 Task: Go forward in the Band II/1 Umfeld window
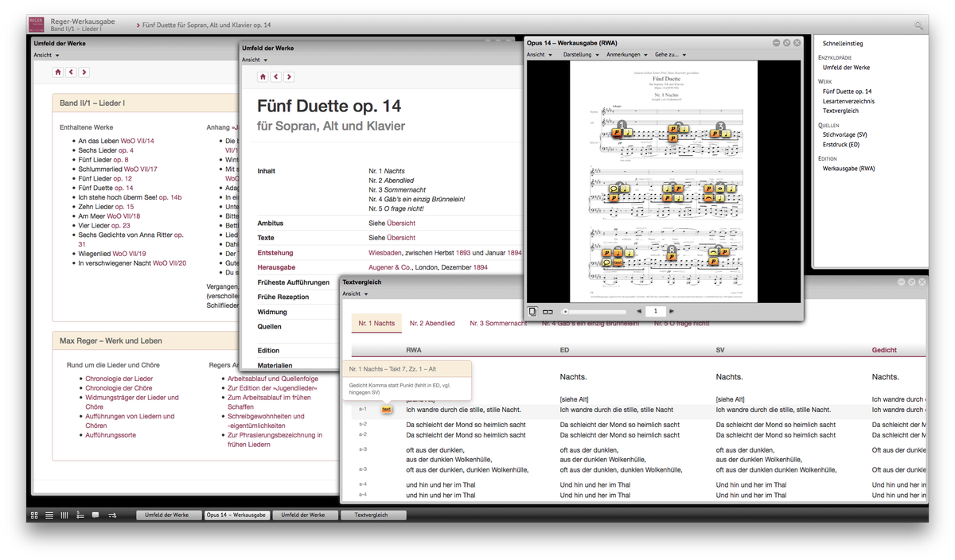click(84, 72)
